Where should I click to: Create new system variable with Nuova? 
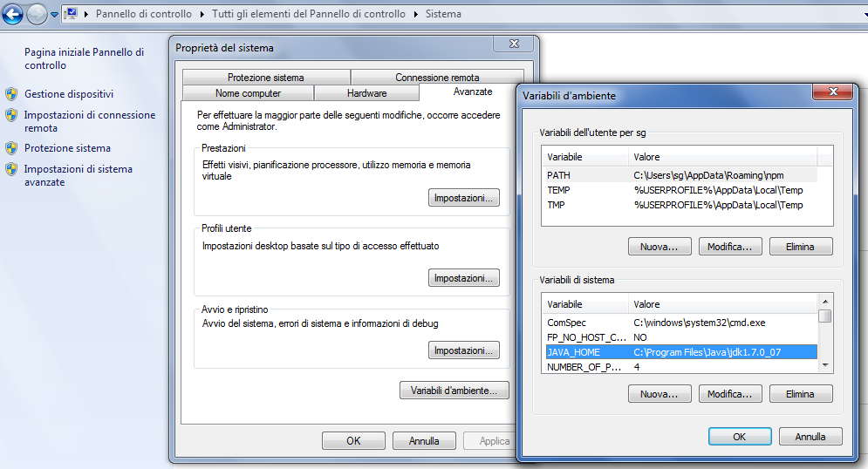pos(660,394)
